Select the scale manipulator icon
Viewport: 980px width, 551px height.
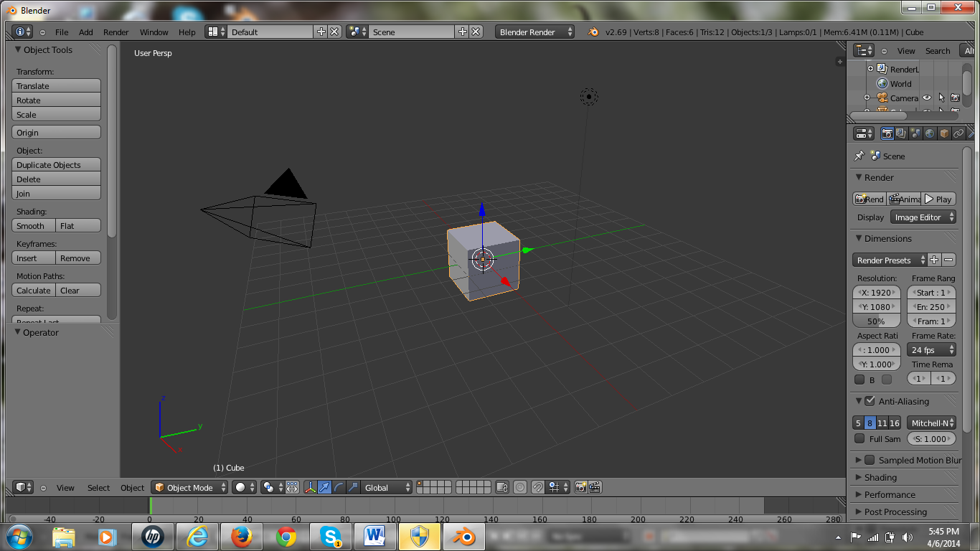click(352, 487)
